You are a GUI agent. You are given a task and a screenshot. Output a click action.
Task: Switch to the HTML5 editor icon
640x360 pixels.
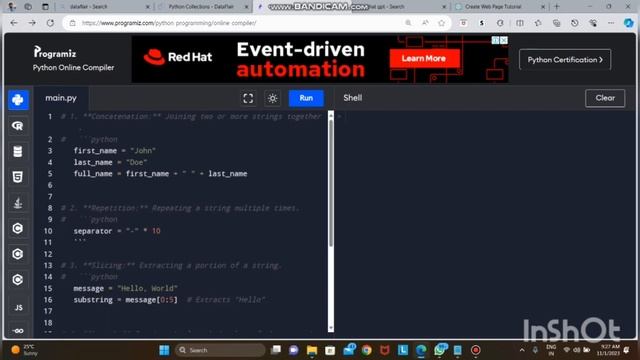(18, 177)
